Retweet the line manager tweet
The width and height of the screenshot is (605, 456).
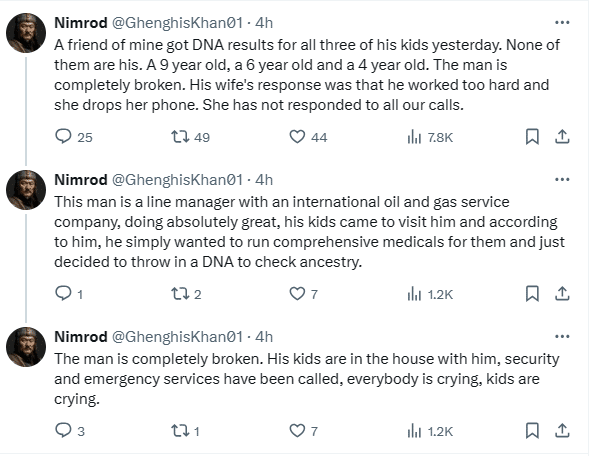[x=179, y=294]
